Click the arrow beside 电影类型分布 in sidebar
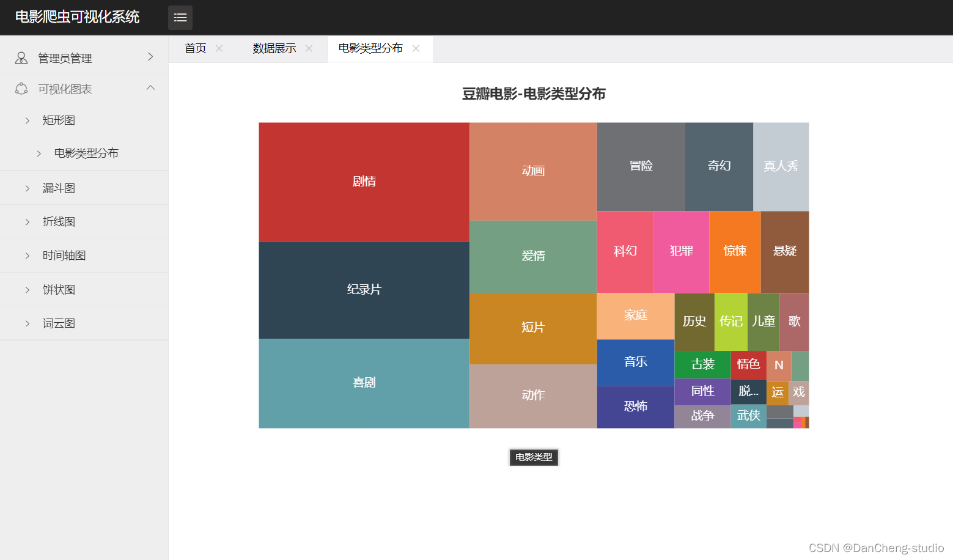The width and height of the screenshot is (953, 560). [x=39, y=153]
